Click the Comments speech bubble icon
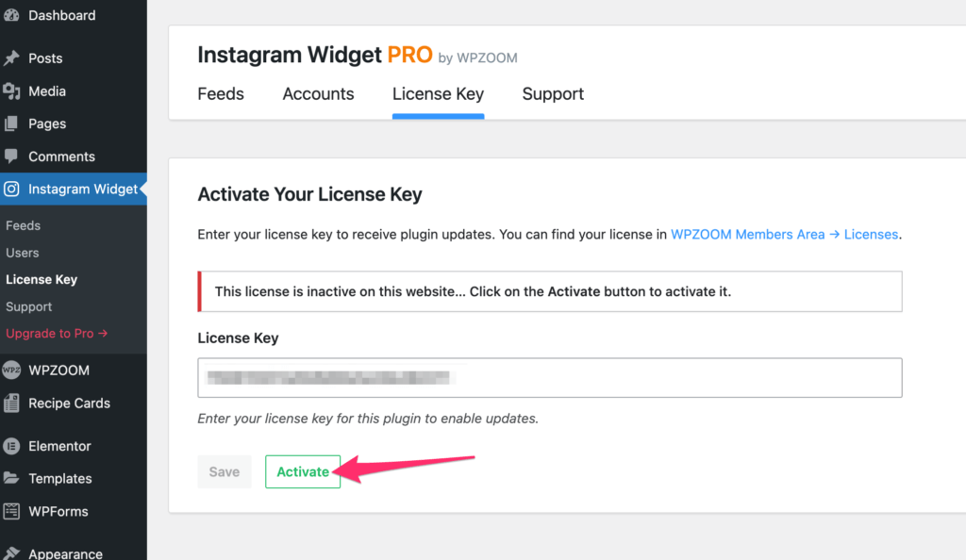Screen dimensions: 966x560 click(x=11, y=156)
